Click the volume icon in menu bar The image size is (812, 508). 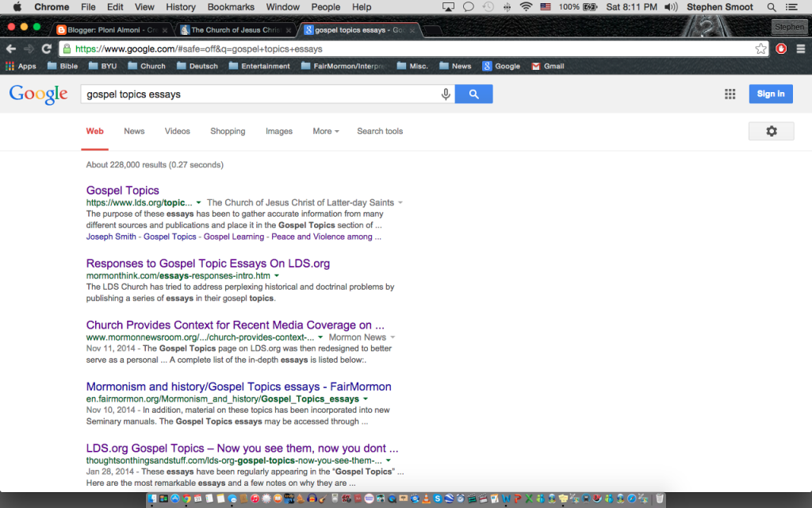pos(671,6)
